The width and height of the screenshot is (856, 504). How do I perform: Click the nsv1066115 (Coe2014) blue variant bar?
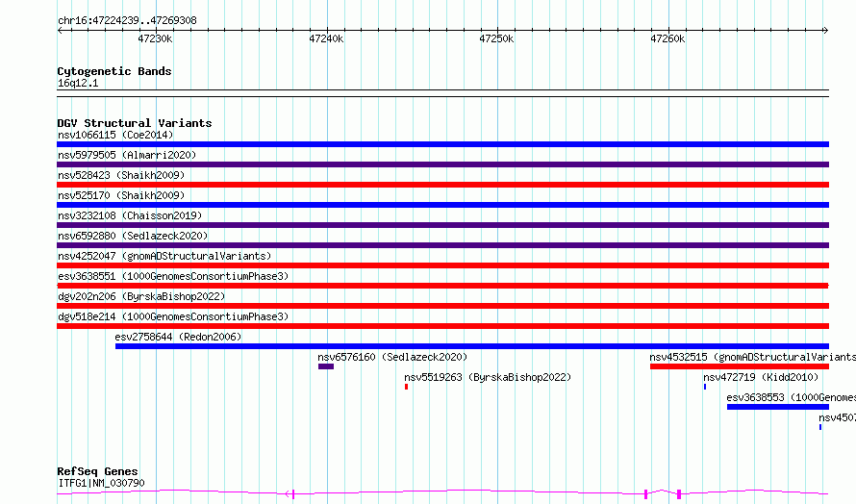click(442, 144)
